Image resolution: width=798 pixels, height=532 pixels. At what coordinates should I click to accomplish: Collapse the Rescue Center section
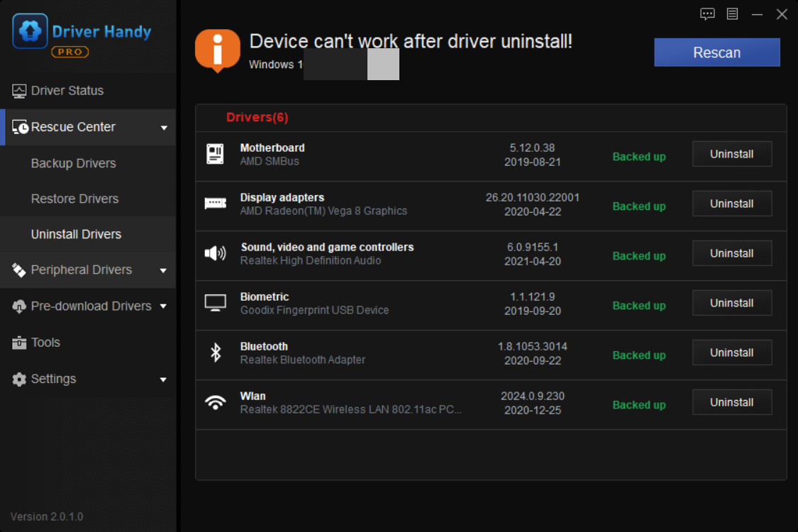pos(165,127)
